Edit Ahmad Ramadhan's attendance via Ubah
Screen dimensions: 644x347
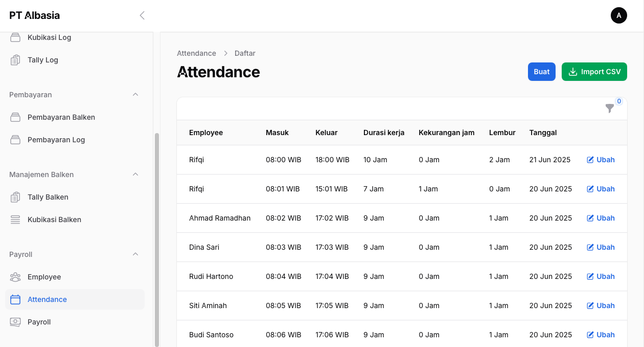click(x=601, y=218)
